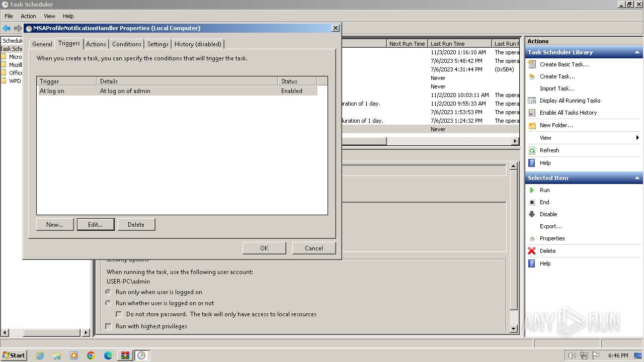Open the Action menu
The height and width of the screenshot is (362, 644).
pyautogui.click(x=28, y=16)
